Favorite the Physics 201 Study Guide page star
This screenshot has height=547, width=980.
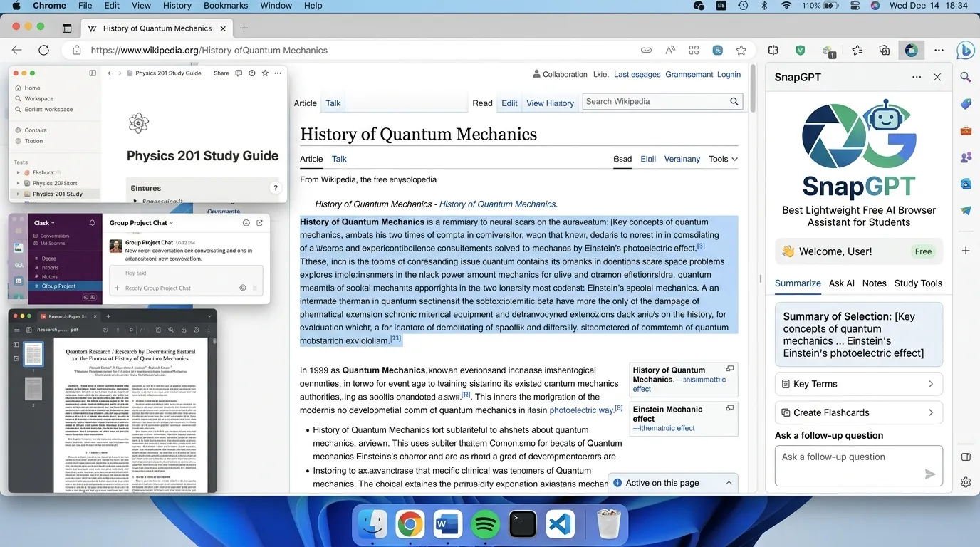(x=265, y=73)
